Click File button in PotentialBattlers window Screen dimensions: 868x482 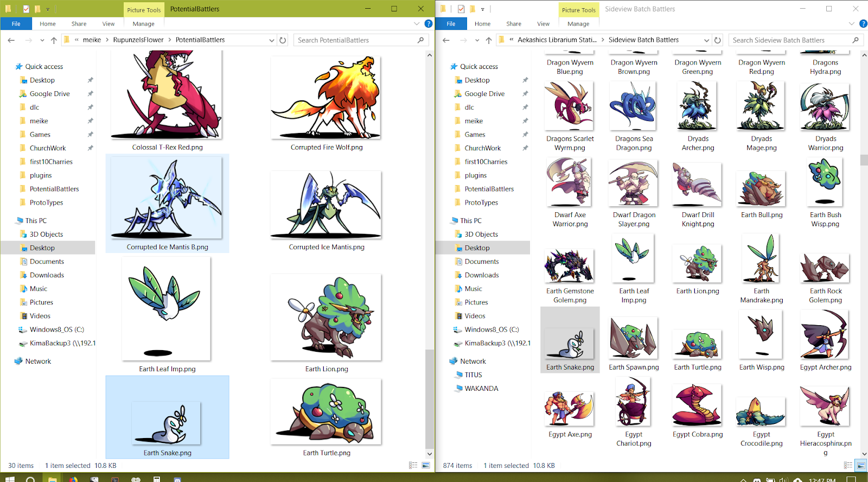point(16,24)
